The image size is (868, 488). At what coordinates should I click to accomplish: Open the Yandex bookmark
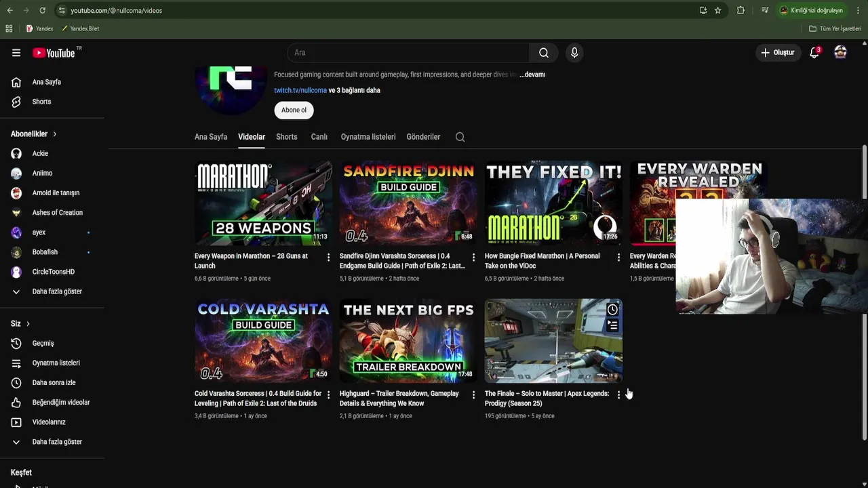coord(39,28)
